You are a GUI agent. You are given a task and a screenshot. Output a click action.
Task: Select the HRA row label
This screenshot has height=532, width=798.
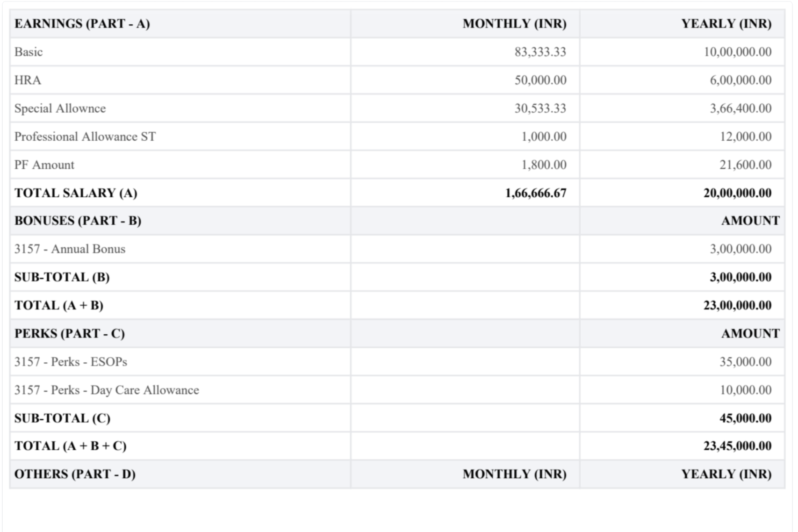(28, 80)
